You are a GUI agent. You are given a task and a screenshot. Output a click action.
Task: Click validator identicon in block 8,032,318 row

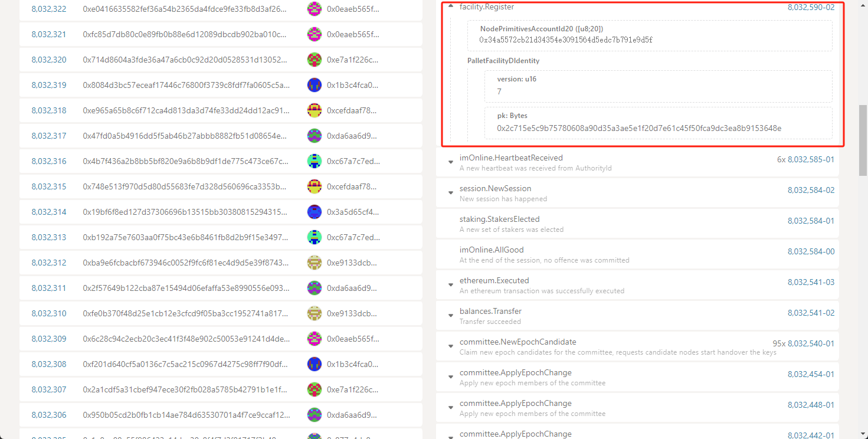(x=315, y=110)
